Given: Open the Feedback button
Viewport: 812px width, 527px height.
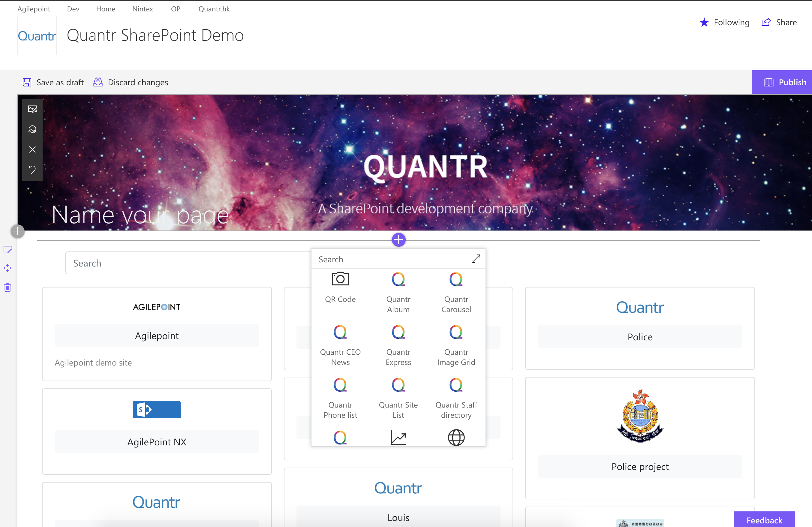Looking at the screenshot, I should click(764, 520).
